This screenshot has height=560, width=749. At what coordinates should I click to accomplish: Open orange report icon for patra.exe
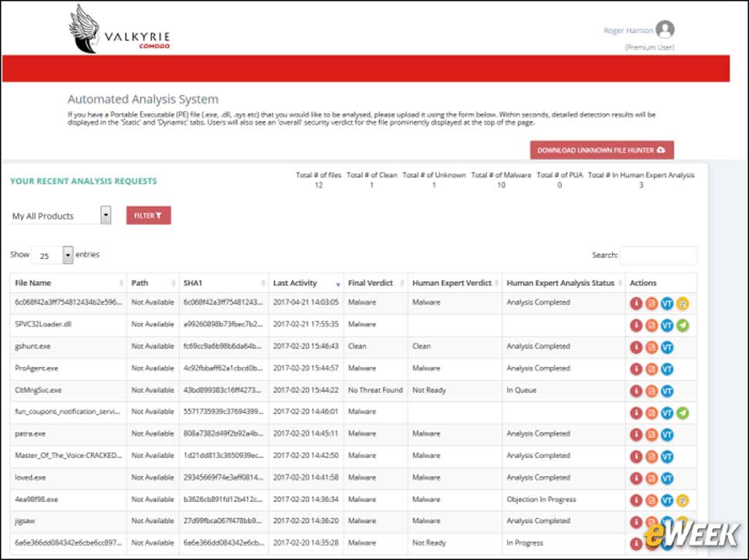[652, 434]
